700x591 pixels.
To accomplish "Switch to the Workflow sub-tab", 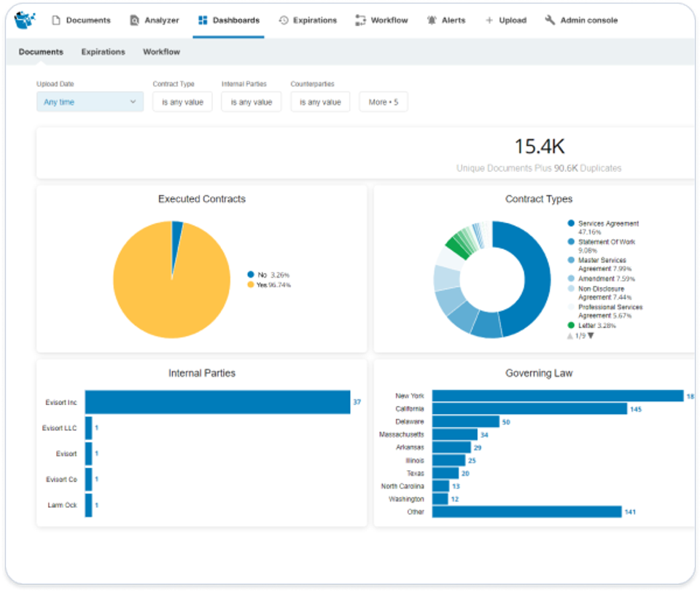I will tap(161, 52).
